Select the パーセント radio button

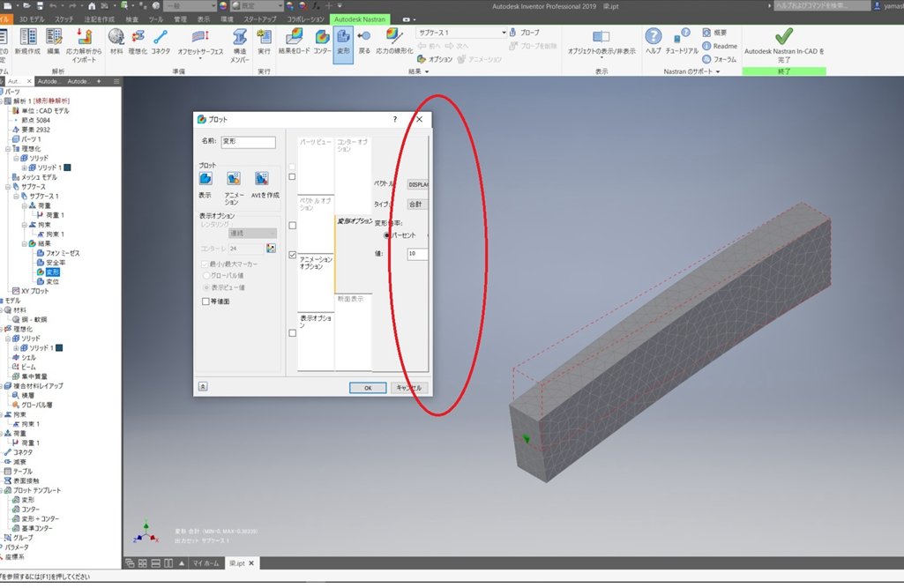[387, 235]
